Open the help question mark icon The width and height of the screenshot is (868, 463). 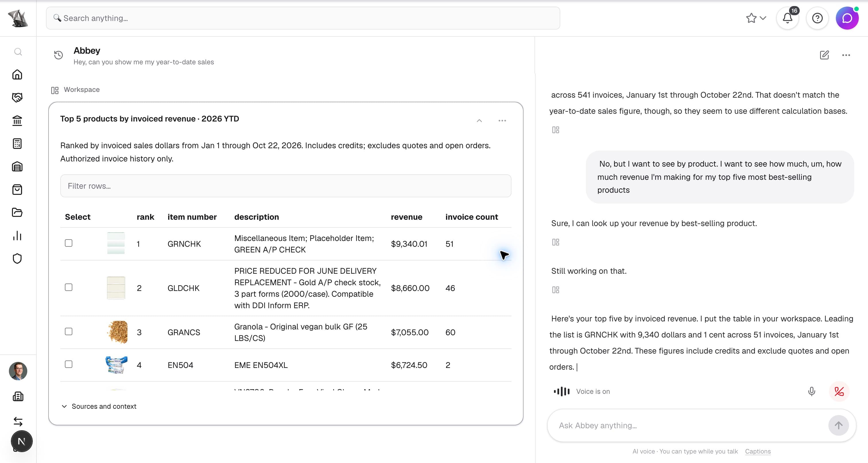click(817, 18)
